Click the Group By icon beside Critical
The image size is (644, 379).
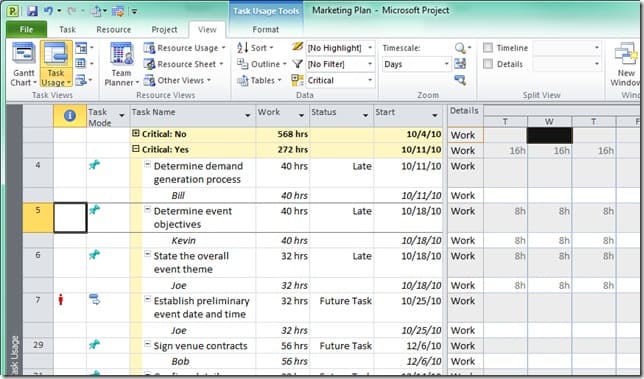coord(297,80)
